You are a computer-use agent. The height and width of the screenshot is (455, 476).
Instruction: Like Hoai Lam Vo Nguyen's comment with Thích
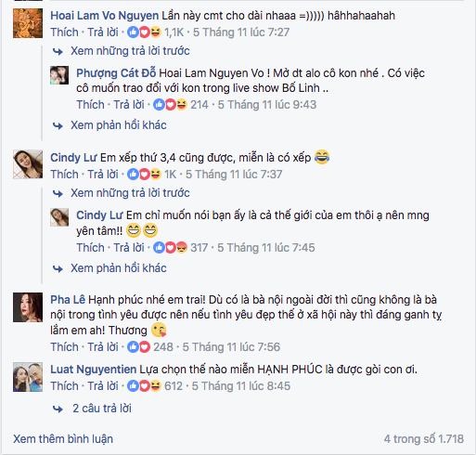[x=64, y=32]
